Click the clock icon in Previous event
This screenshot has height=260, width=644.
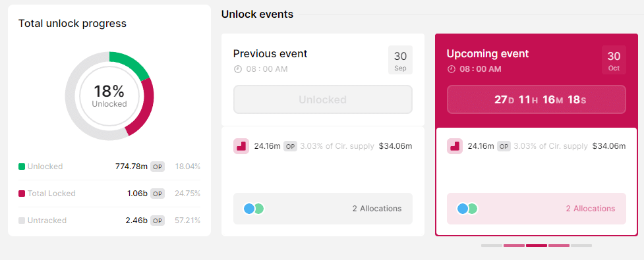(238, 69)
